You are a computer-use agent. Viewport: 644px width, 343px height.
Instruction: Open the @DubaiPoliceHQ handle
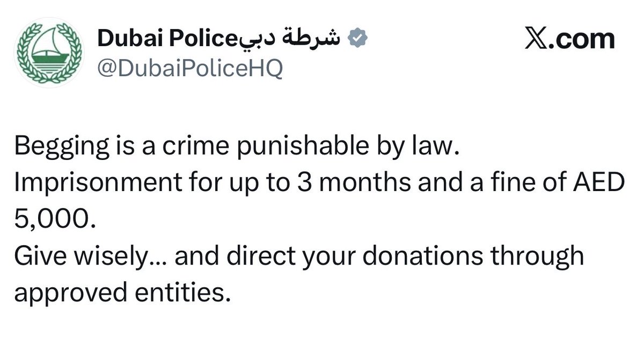[x=189, y=69]
